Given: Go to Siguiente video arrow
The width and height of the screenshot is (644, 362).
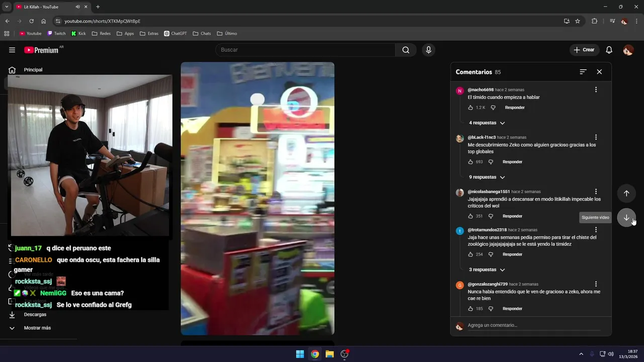Looking at the screenshot, I should [626, 218].
